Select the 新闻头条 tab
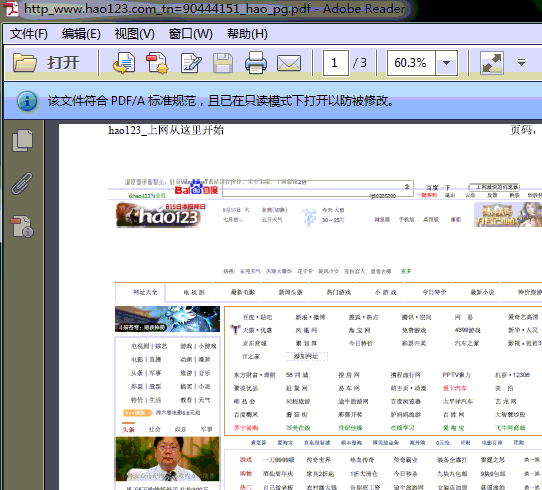The height and width of the screenshot is (490, 542). click(x=291, y=292)
